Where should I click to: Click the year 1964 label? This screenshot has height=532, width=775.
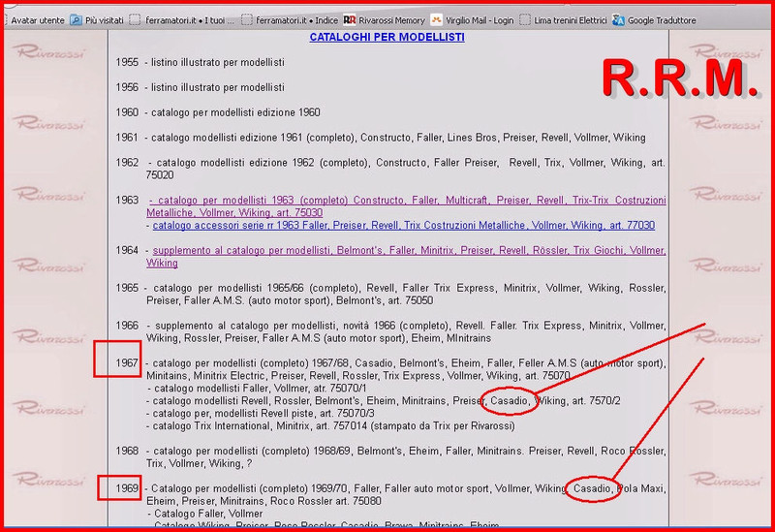(127, 250)
